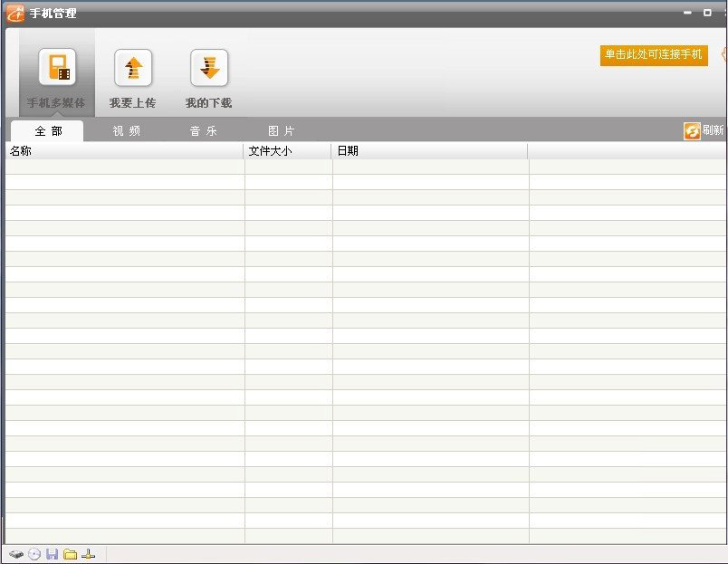The height and width of the screenshot is (564, 728).
Task: Click the orange 刷新 refresh icon
Action: point(692,131)
